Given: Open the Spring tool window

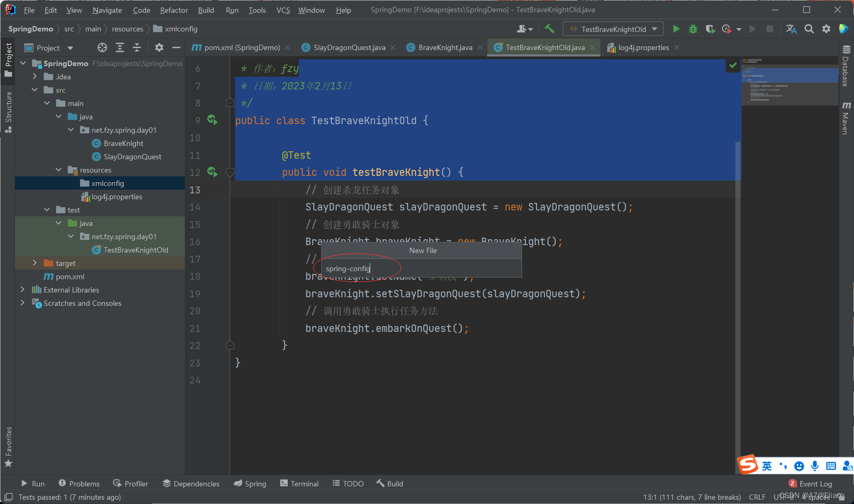Looking at the screenshot, I should 250,483.
